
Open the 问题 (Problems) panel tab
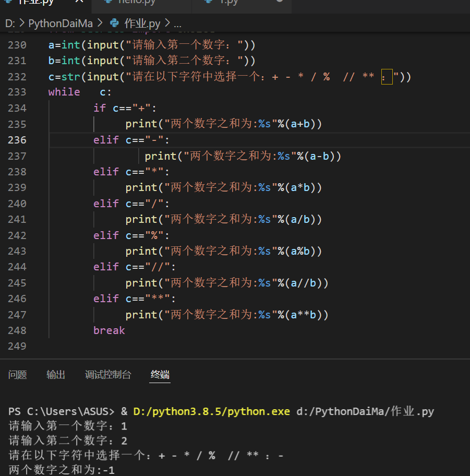(x=18, y=375)
